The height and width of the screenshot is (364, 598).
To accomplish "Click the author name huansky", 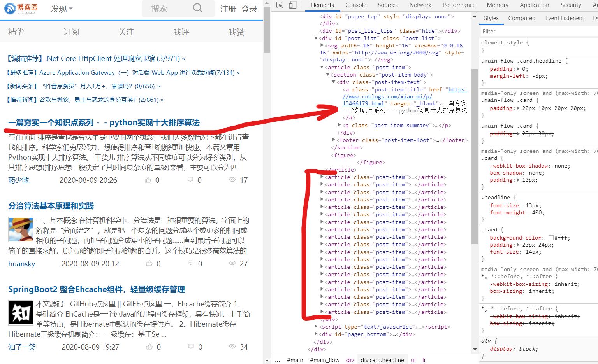I will pyautogui.click(x=22, y=264).
